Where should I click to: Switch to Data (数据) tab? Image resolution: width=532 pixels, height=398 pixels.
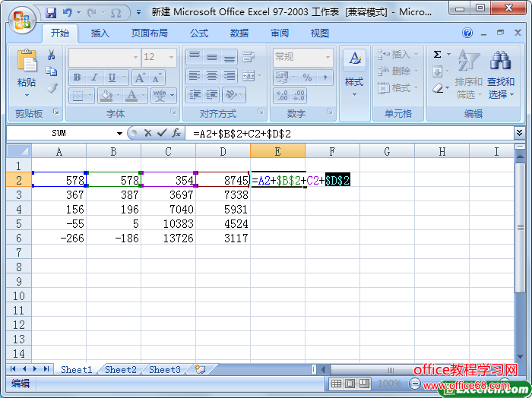(x=239, y=33)
